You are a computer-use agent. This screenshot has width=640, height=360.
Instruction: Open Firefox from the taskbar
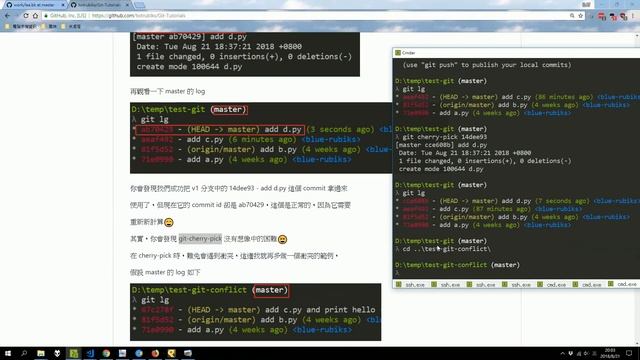(x=155, y=353)
